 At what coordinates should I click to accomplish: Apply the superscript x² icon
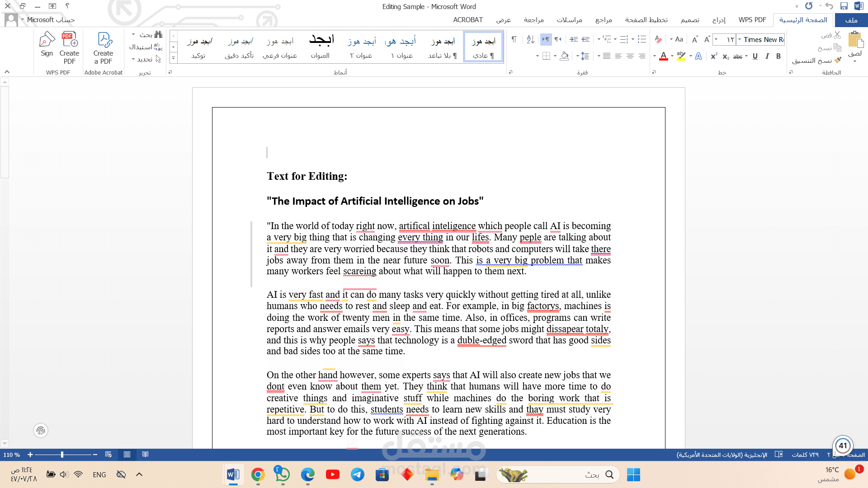pyautogui.click(x=714, y=56)
